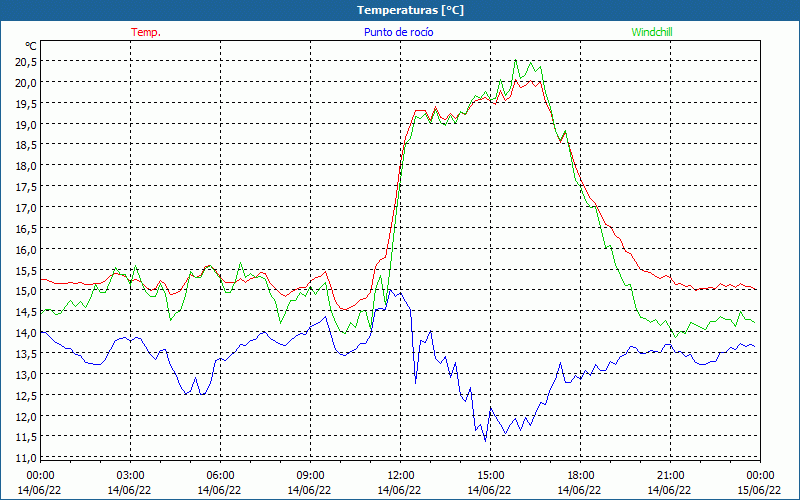The width and height of the screenshot is (800, 500).
Task: Click the '16,5' y-axis value
Action: point(27,228)
